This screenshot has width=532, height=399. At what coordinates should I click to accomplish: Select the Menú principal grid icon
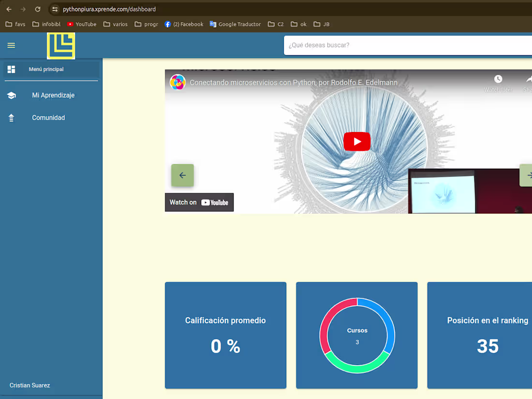(11, 69)
